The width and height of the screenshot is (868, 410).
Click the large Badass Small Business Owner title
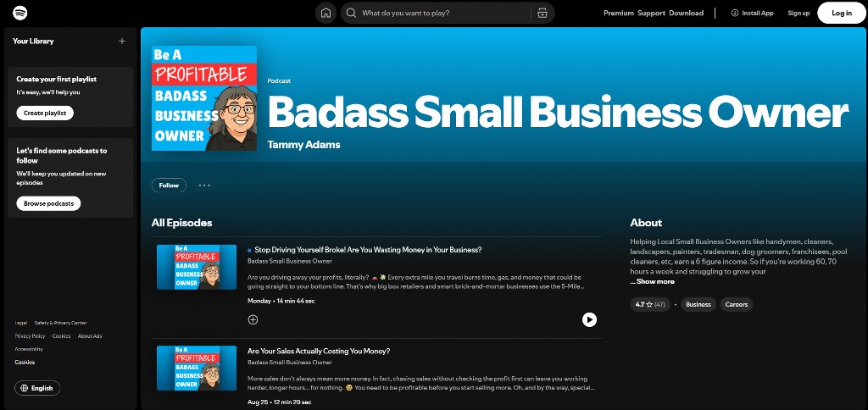click(x=558, y=112)
